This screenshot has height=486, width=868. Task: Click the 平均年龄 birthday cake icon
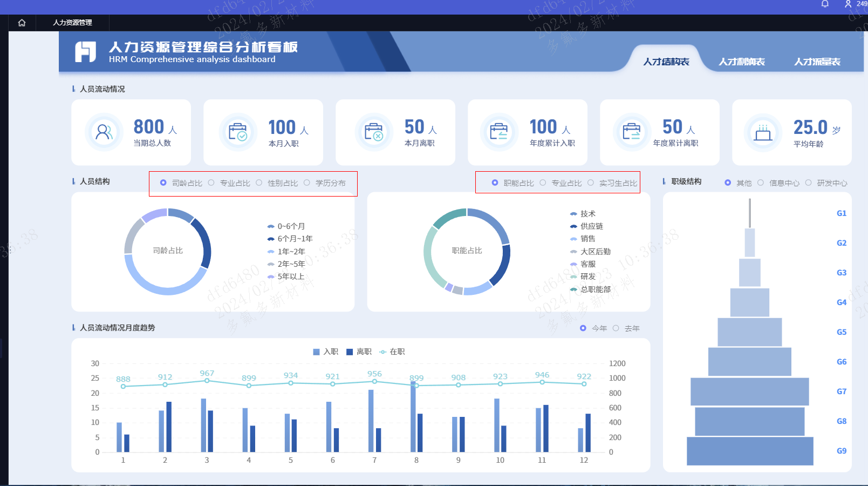tap(763, 132)
